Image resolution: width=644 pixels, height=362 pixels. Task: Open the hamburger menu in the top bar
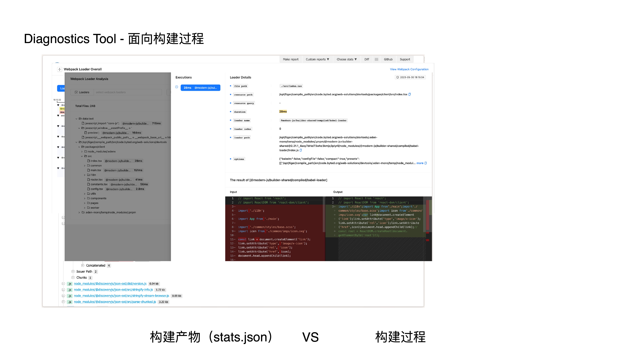pos(376,59)
